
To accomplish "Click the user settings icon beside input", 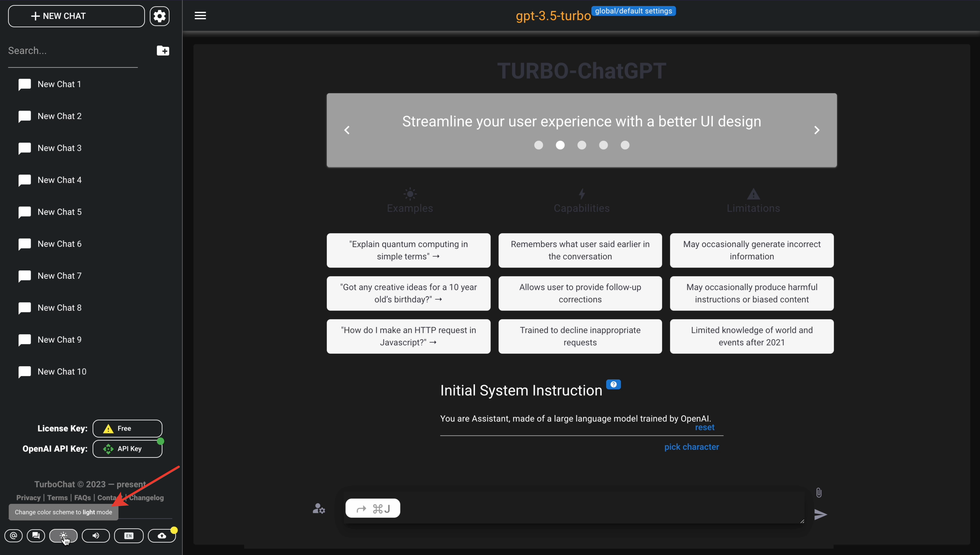I will tap(319, 508).
